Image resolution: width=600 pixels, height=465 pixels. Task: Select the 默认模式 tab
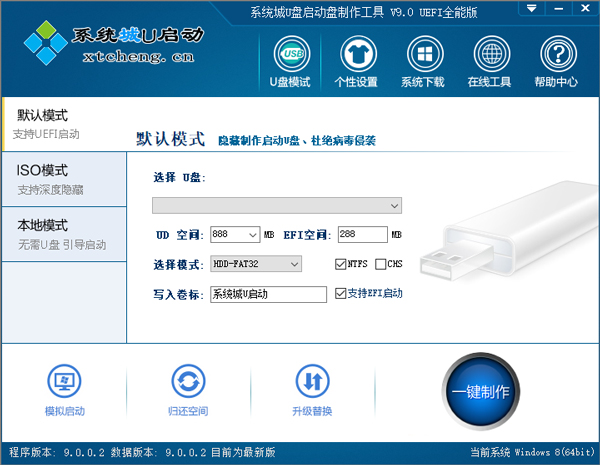click(64, 124)
